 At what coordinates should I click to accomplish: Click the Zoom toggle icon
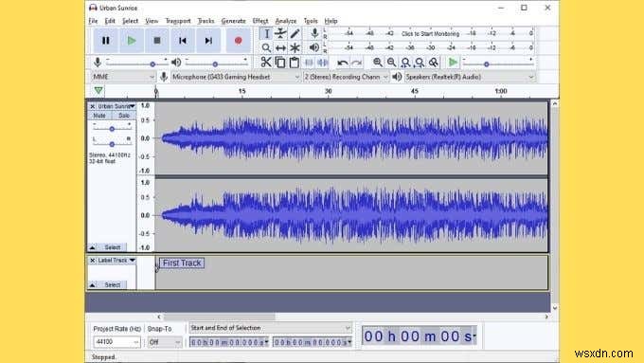434,63
